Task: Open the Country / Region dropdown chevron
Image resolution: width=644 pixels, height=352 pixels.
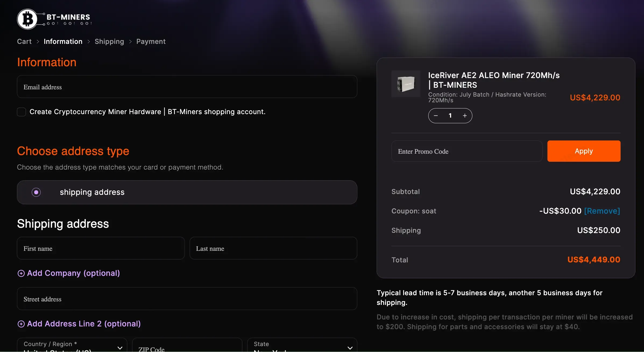Action: (120, 347)
